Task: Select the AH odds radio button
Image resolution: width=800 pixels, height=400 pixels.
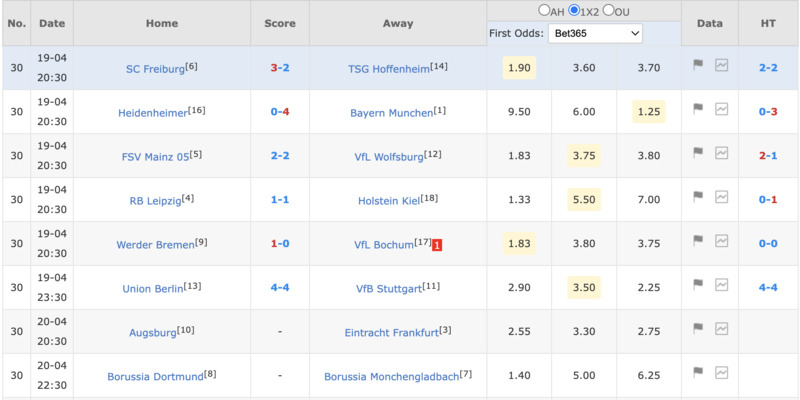Action: tap(544, 10)
